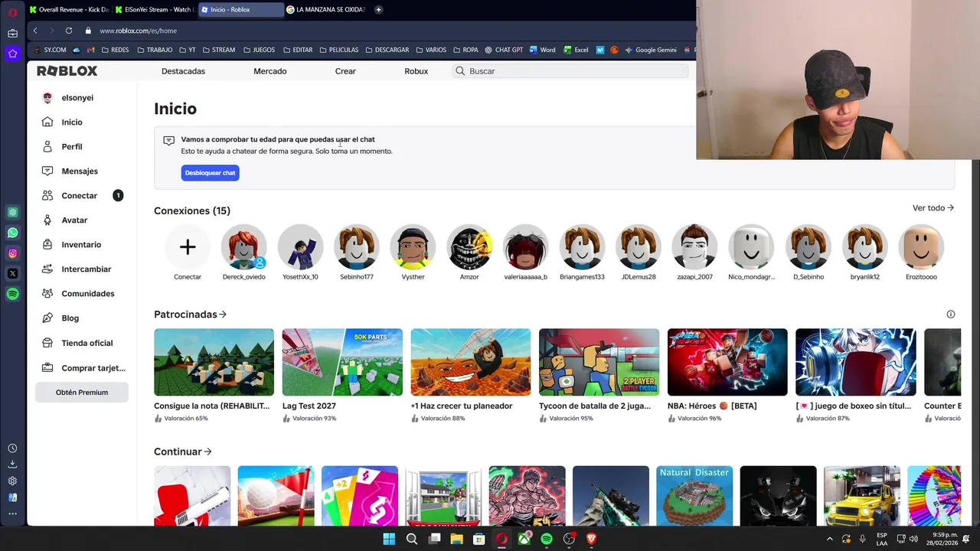This screenshot has height=551, width=980.
Task: Open Tienda oficial in the sidebar
Action: 87,343
